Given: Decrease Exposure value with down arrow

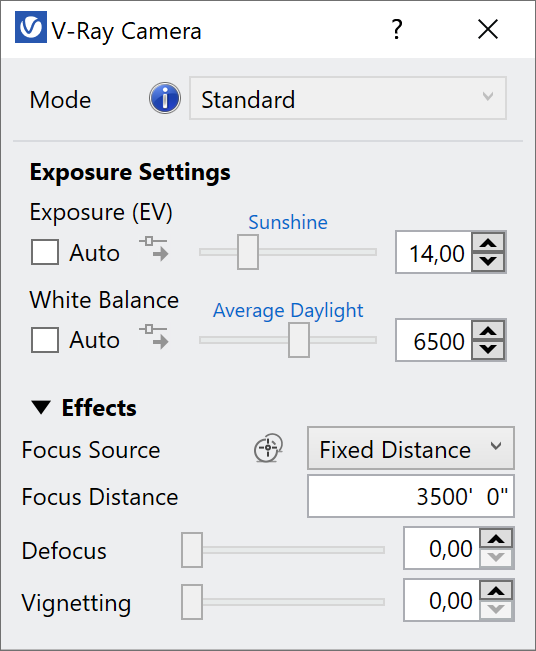Looking at the screenshot, I should pyautogui.click(x=488, y=262).
